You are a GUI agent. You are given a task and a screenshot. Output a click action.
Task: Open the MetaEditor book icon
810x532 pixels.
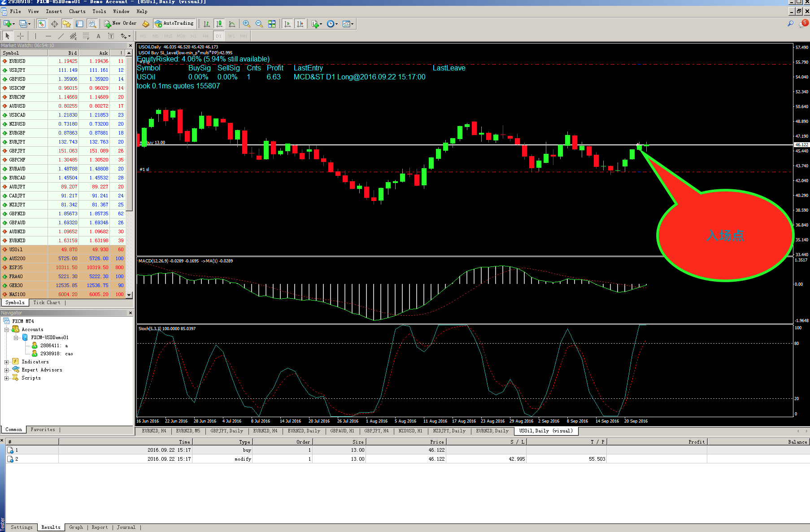pyautogui.click(x=146, y=24)
